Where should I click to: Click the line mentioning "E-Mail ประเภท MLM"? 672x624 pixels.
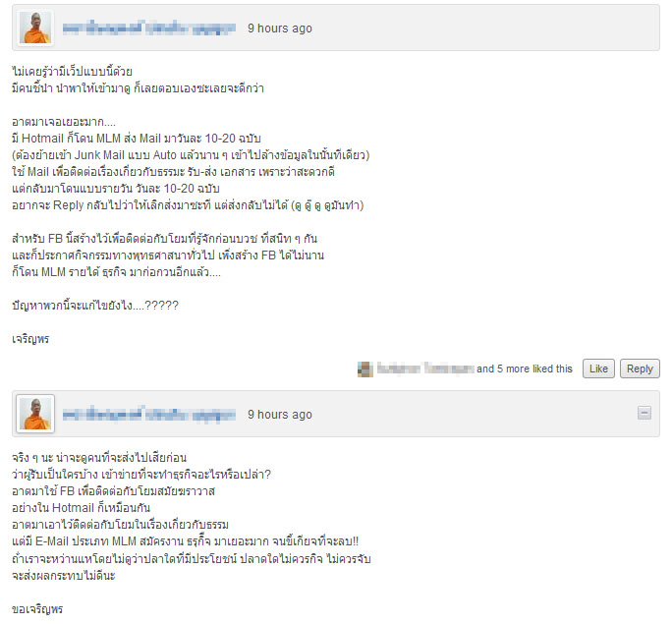[x=185, y=541]
